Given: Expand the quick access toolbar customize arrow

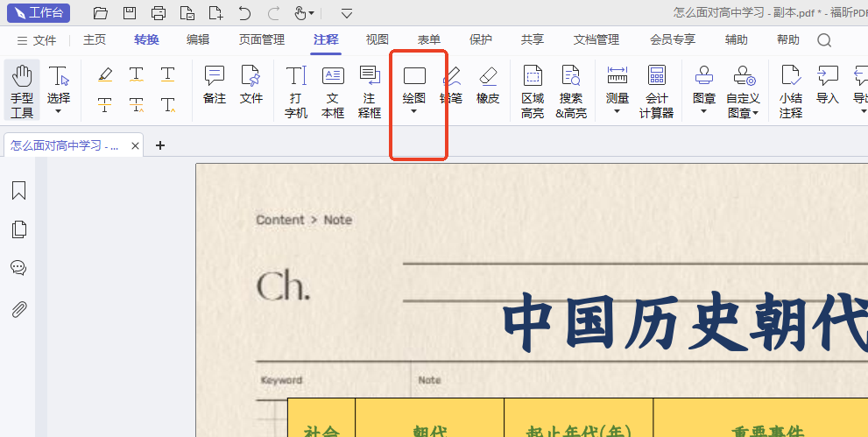Looking at the screenshot, I should pyautogui.click(x=347, y=13).
